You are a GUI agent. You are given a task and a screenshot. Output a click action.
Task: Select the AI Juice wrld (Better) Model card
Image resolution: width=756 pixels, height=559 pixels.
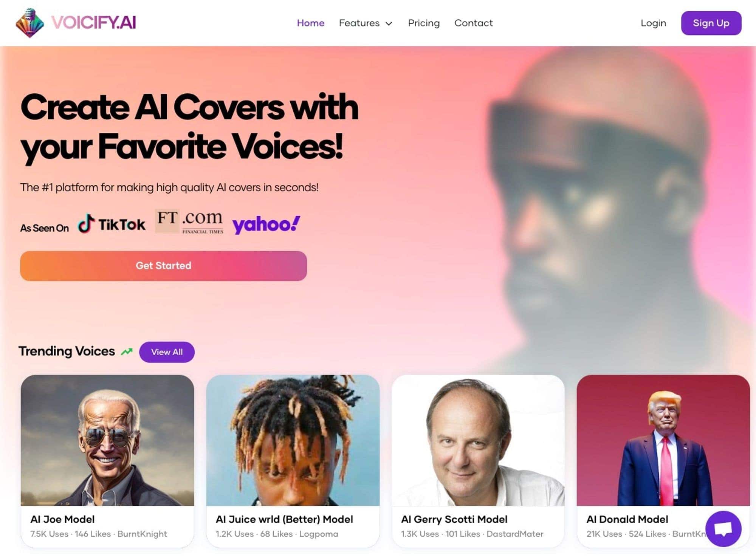[x=293, y=461]
